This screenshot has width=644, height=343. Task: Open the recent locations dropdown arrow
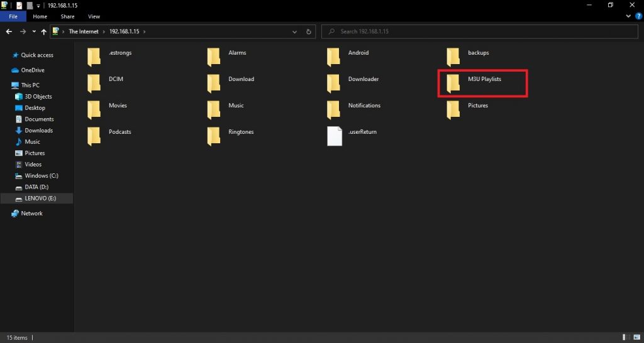[x=34, y=31]
